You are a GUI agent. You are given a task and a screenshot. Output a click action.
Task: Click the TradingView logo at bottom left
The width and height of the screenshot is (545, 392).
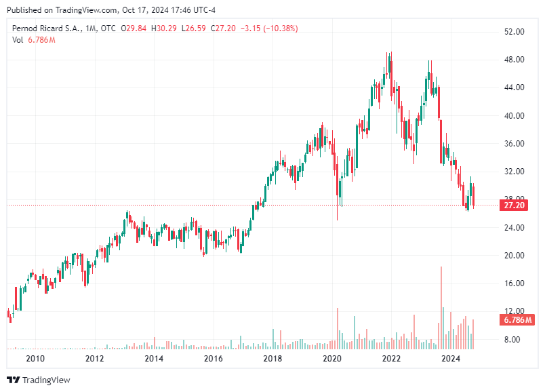[37, 380]
